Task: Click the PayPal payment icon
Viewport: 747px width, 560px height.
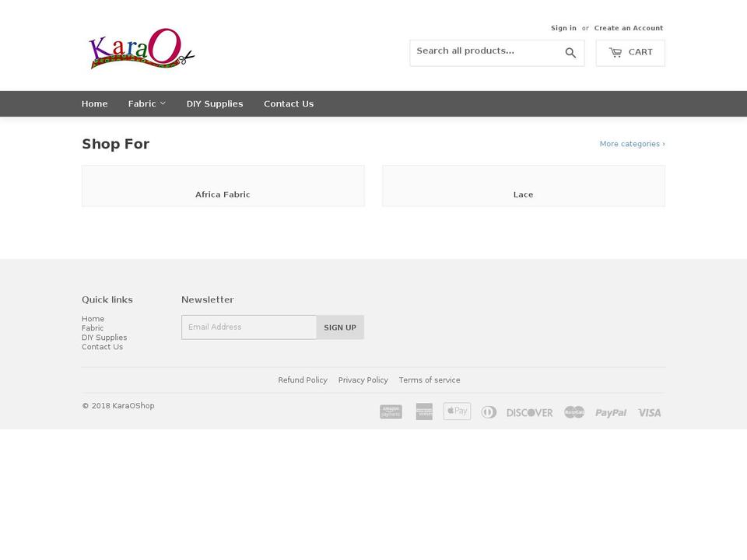Action: (x=611, y=413)
